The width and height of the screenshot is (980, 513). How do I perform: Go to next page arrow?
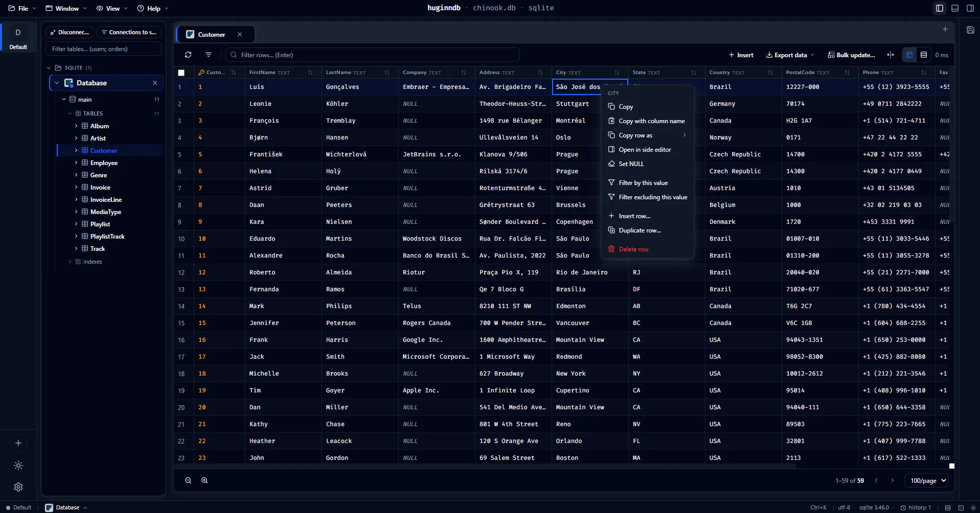[893, 480]
